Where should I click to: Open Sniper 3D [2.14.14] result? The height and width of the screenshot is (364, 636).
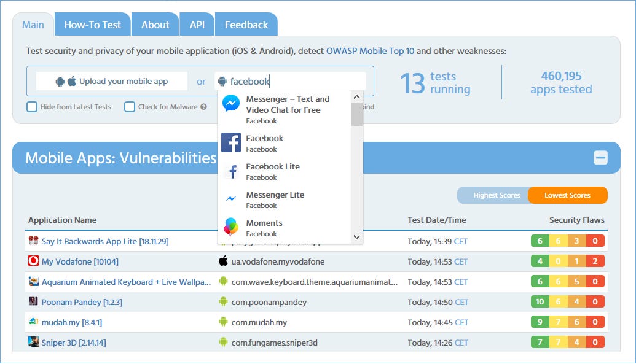point(73,343)
